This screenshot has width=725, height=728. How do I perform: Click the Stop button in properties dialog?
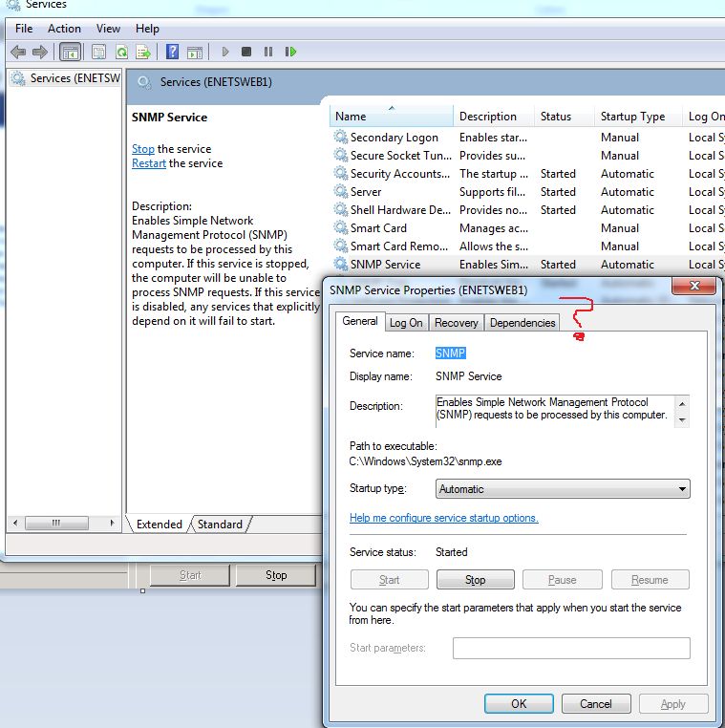pos(476,580)
